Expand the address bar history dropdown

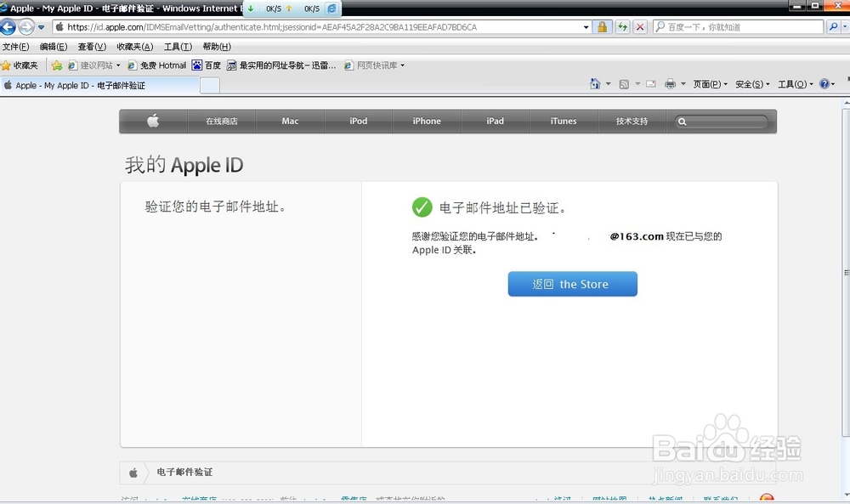(x=586, y=27)
